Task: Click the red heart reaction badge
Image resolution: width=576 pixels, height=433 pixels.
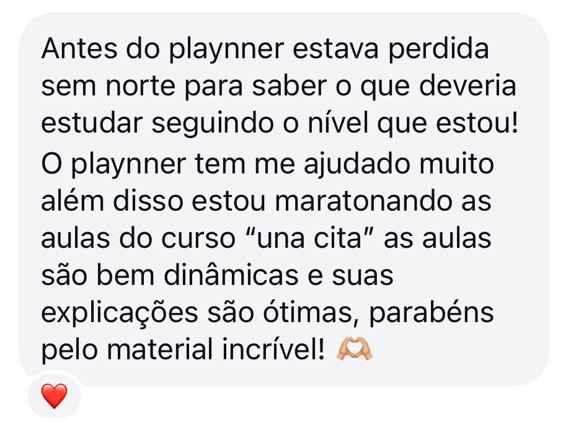Action: (x=54, y=396)
